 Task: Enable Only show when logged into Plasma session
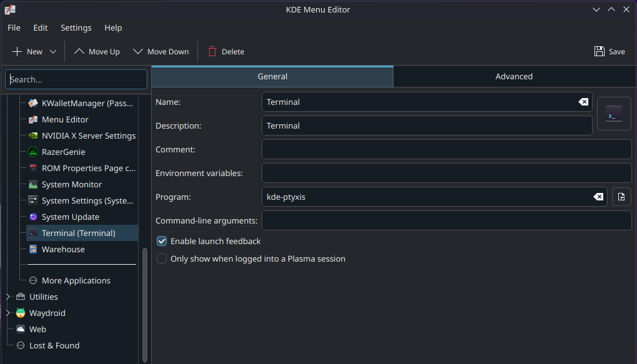point(162,258)
